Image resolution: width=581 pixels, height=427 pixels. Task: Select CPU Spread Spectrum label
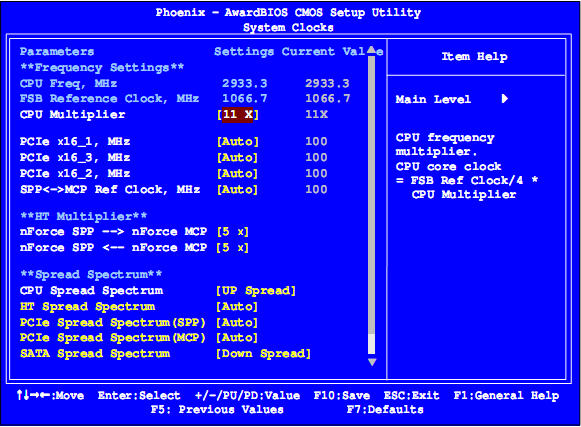coord(92,291)
